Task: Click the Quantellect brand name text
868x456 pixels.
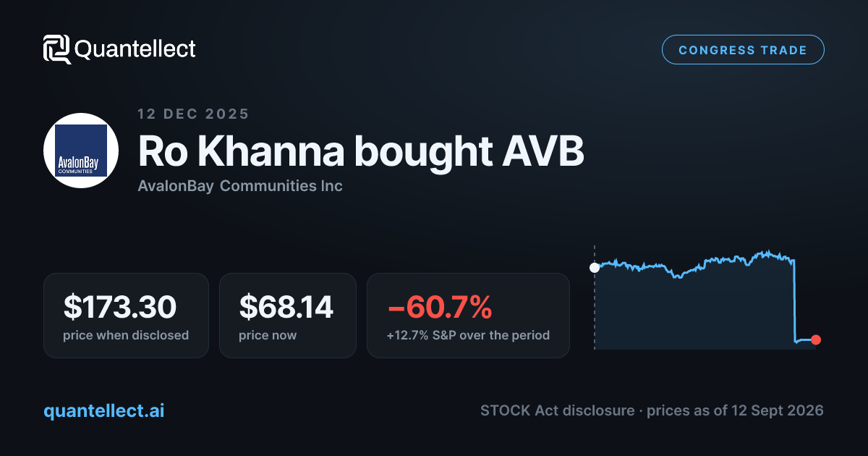Action: click(135, 49)
